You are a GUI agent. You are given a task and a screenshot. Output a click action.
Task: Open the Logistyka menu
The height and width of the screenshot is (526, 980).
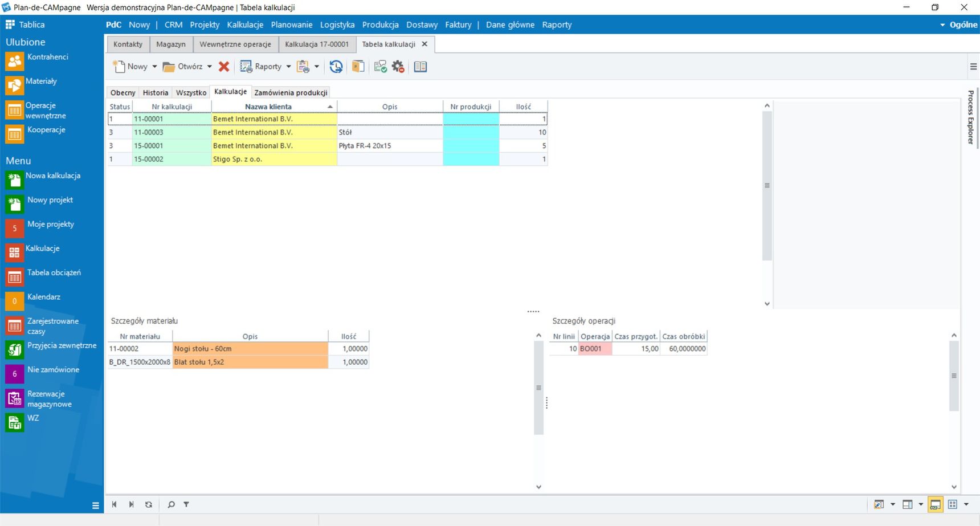pyautogui.click(x=337, y=25)
